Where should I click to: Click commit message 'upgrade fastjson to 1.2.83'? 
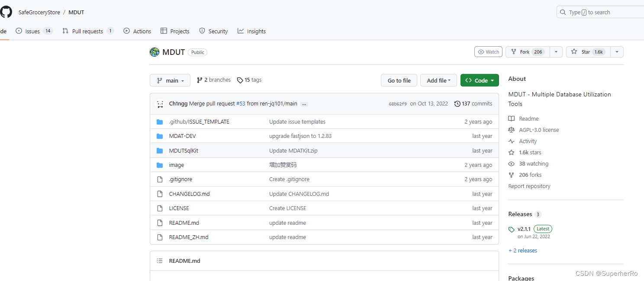(x=300, y=136)
